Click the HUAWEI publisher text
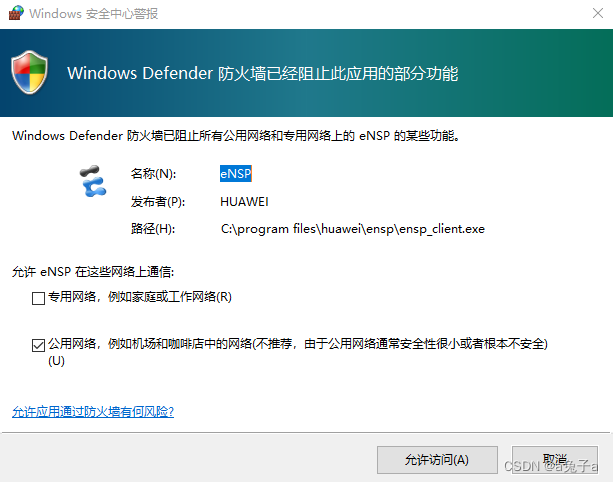 pos(244,202)
